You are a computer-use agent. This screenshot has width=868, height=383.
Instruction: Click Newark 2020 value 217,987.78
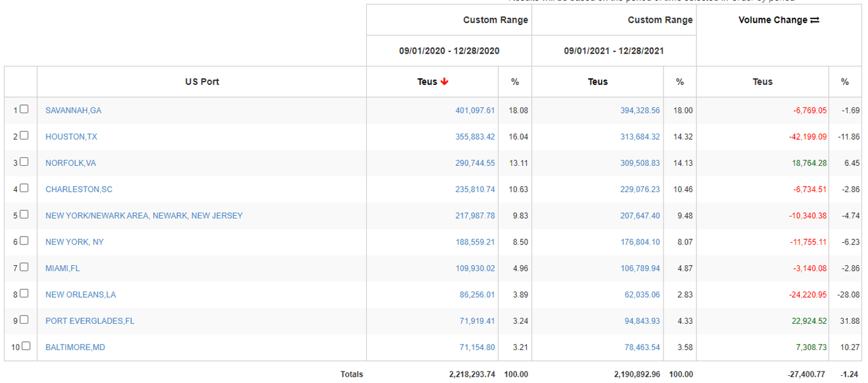click(x=475, y=215)
